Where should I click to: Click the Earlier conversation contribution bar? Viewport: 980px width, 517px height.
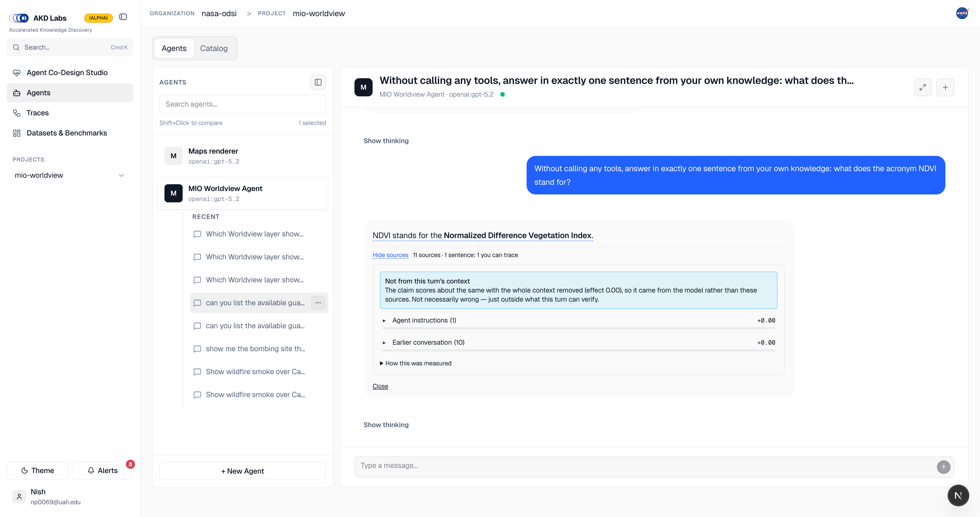[x=578, y=350]
